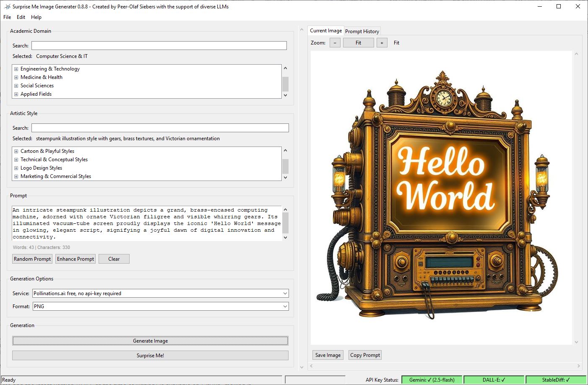Click the Academic Domain search field
This screenshot has width=588, height=385.
pos(159,46)
